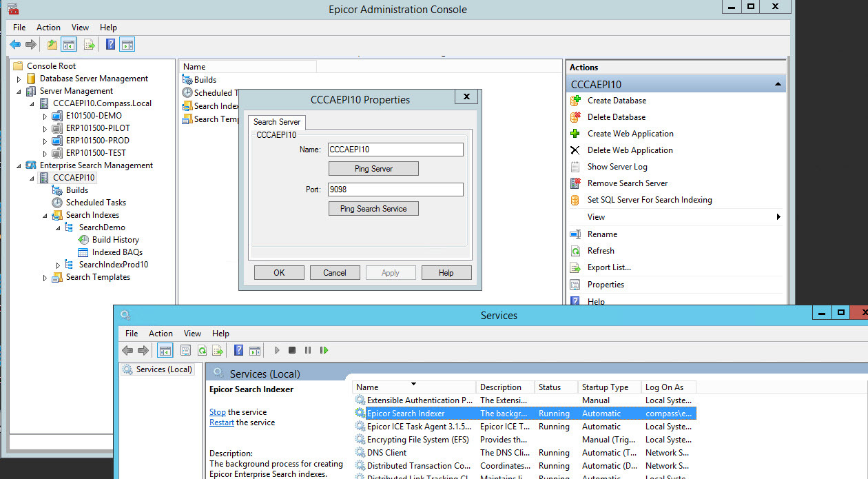The width and height of the screenshot is (868, 479).
Task: Select Epicor ICE Task Agent service row
Action: pyautogui.click(x=524, y=427)
